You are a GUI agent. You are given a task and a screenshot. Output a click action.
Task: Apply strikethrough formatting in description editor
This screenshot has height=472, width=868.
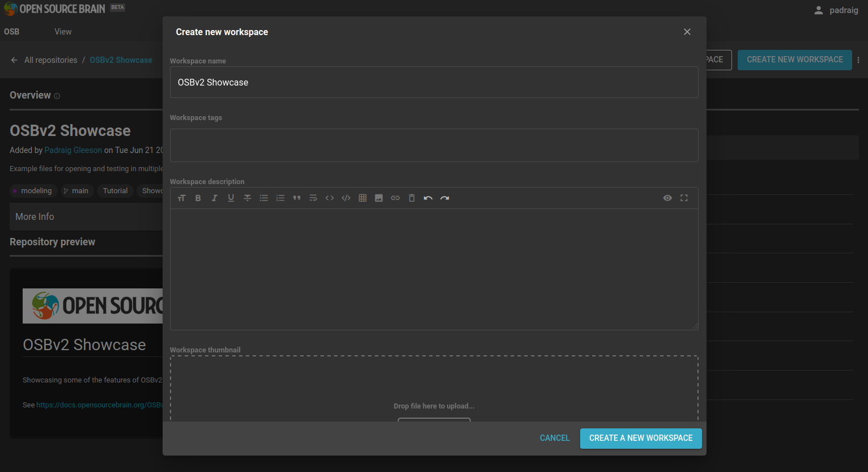[247, 198]
